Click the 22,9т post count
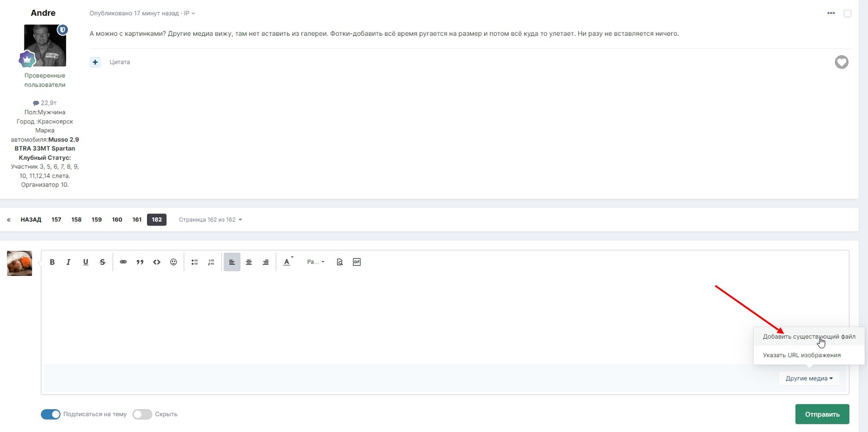Viewport: 868px width, 432px height. (45, 103)
